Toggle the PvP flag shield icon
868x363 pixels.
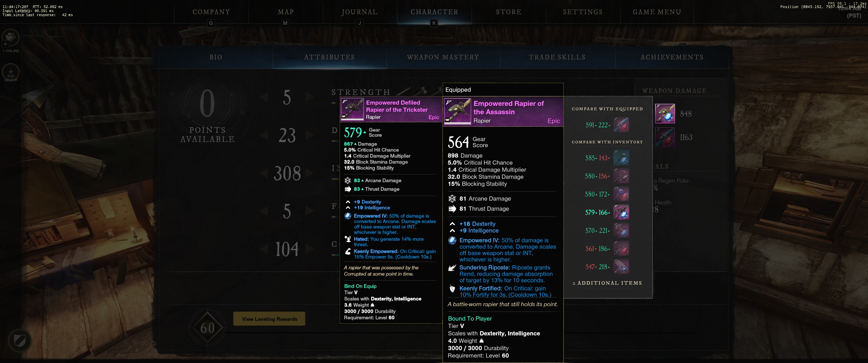coord(19,341)
